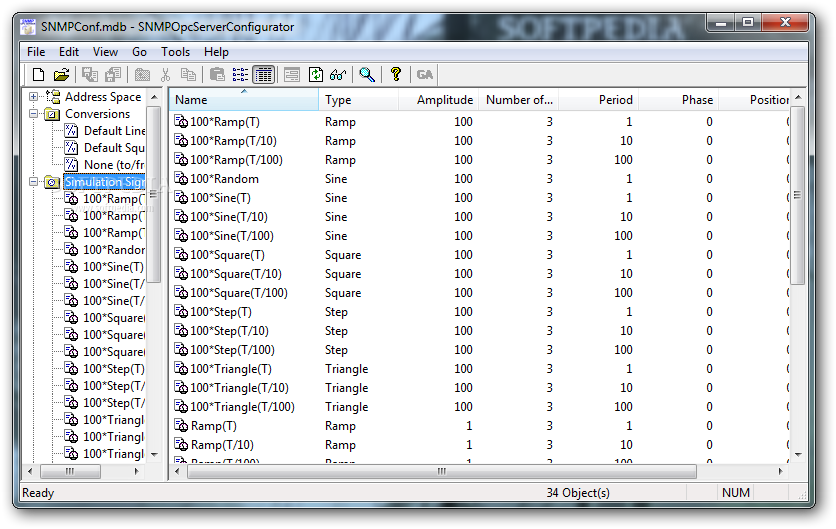Open the Tools menu
The width and height of the screenshot is (836, 529).
tap(175, 52)
